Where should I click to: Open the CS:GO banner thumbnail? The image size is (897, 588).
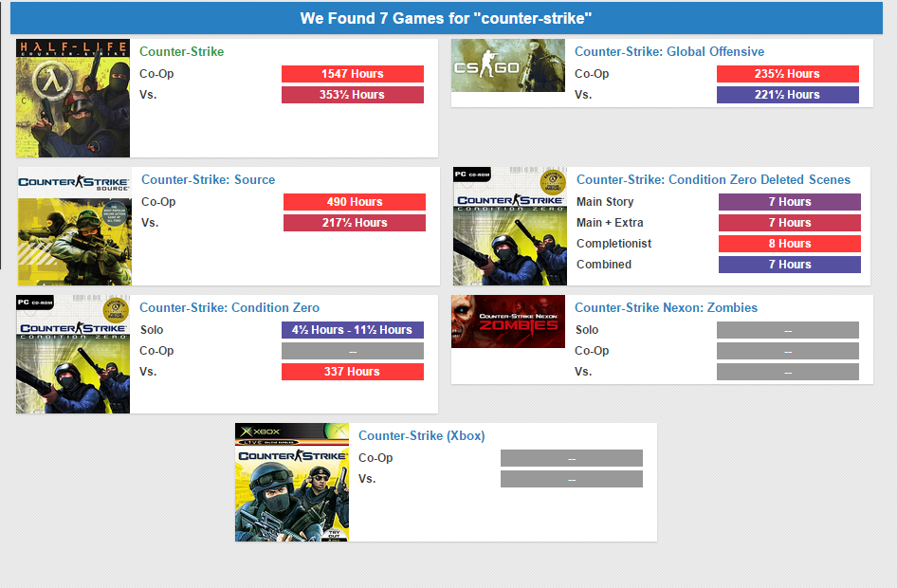click(508, 65)
